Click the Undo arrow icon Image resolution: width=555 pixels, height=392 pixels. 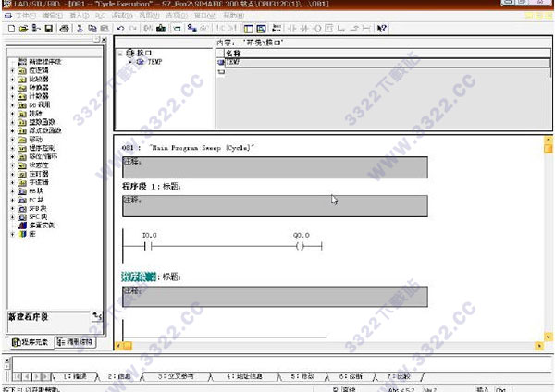click(x=120, y=29)
